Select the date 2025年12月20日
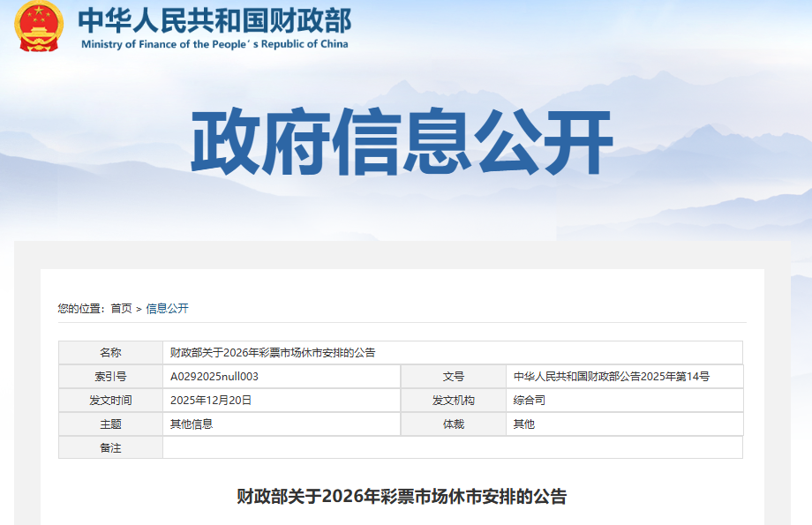Image resolution: width=812 pixels, height=525 pixels. pos(211,400)
